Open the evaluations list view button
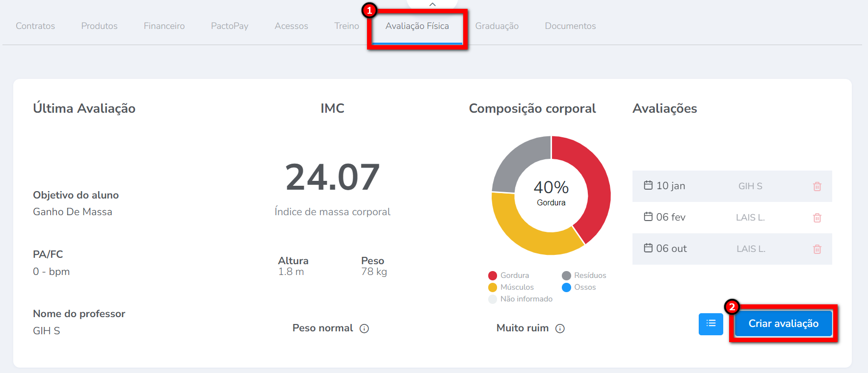Screen dimensions: 868x373 710,323
